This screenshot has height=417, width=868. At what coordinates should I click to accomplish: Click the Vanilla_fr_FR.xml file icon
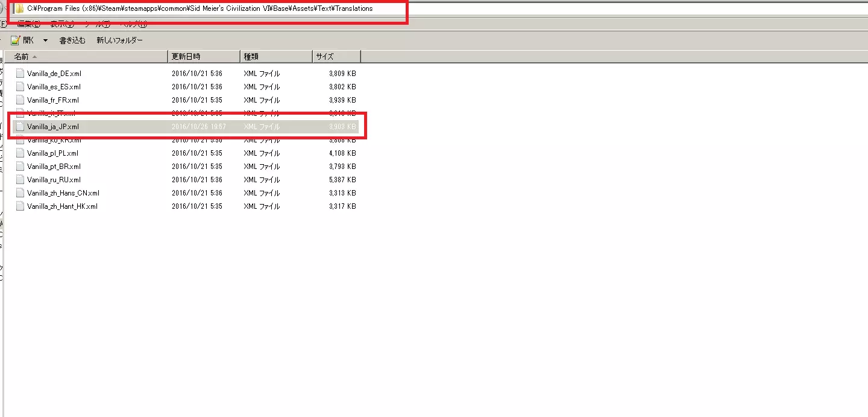[x=20, y=100]
